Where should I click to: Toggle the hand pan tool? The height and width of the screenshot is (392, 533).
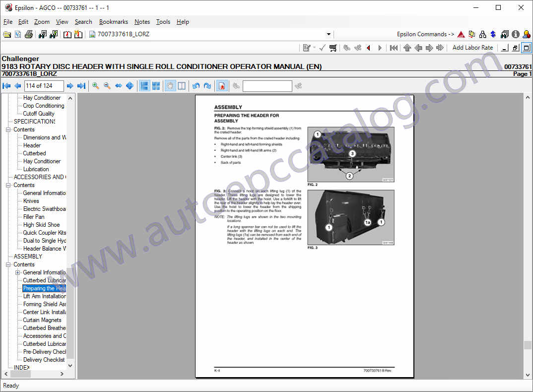(170, 86)
